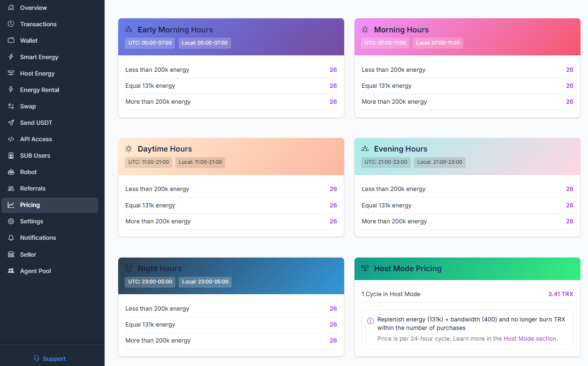Follow the Host Mode section link
The image size is (588, 366).
530,338
